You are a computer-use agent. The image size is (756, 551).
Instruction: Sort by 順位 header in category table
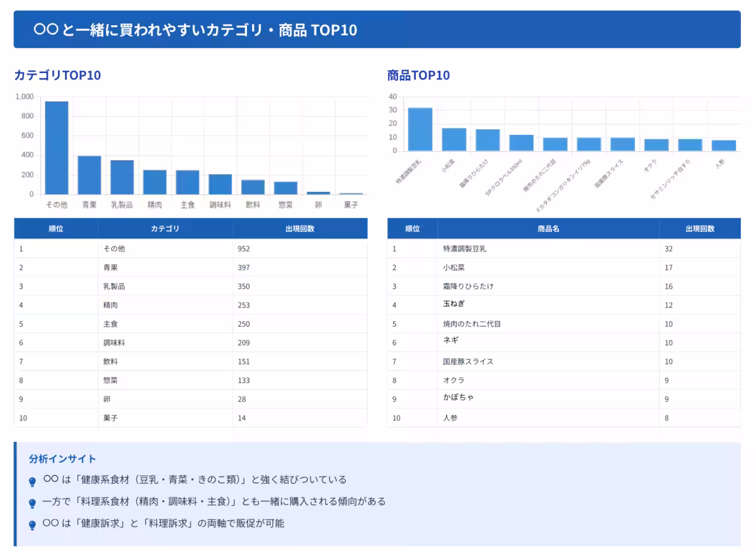point(56,229)
